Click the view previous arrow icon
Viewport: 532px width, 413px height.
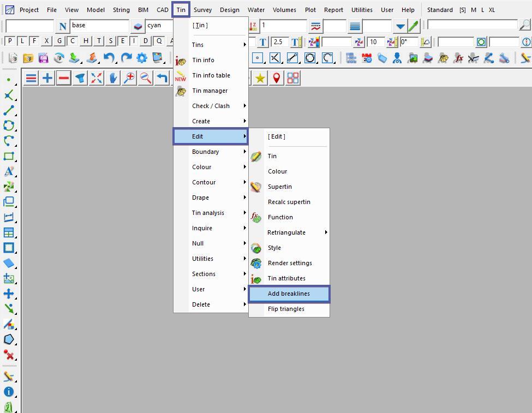pos(162,79)
